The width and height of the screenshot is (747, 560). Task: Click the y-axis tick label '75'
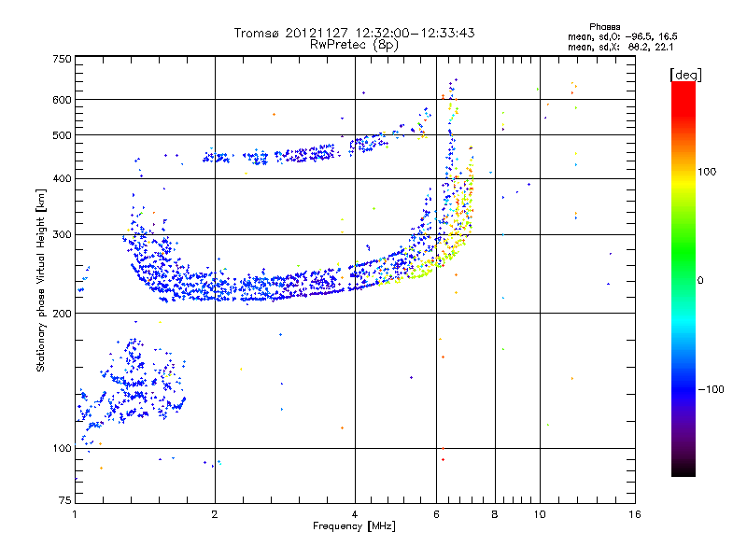[65, 500]
